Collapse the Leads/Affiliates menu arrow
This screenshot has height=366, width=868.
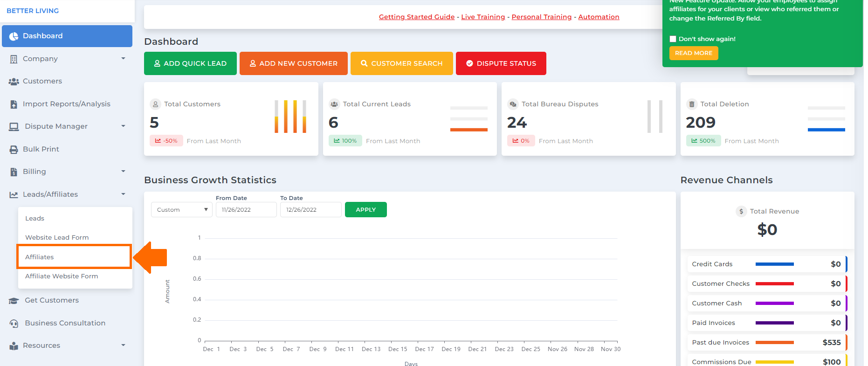pyautogui.click(x=123, y=194)
